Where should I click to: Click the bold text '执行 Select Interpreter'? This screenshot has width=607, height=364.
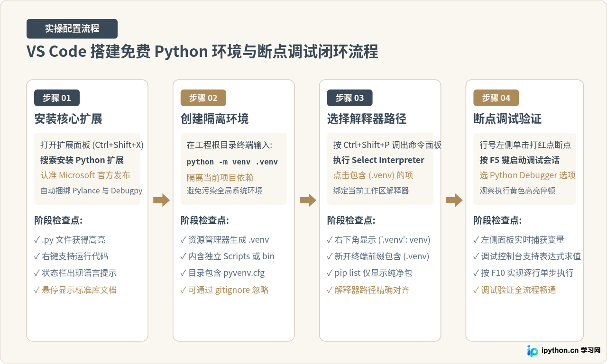point(379,160)
